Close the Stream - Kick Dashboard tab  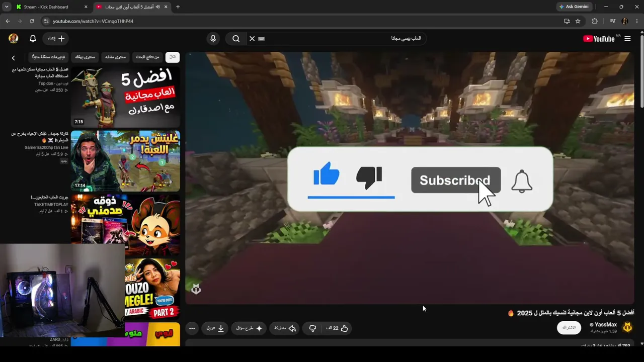pos(86,7)
